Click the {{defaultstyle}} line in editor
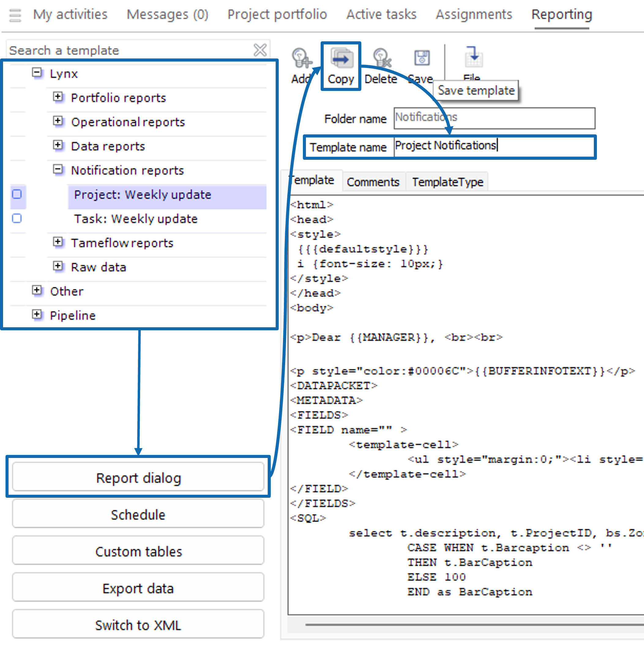 tap(363, 249)
